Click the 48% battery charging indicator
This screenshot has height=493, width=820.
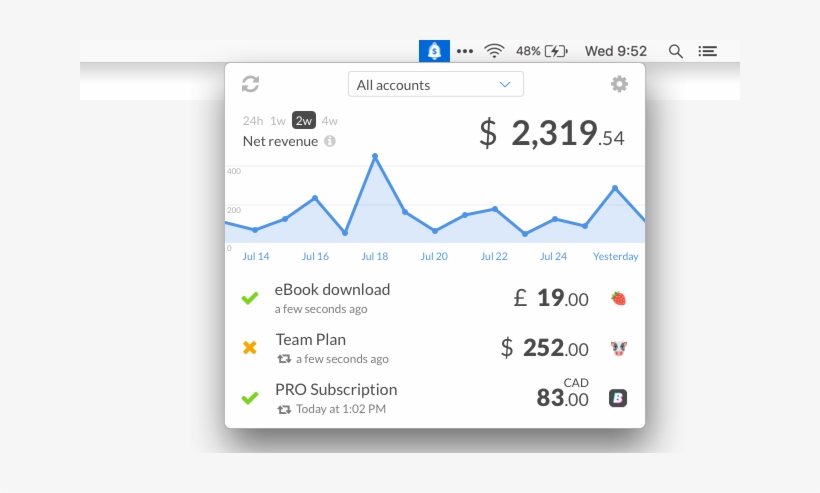[x=542, y=51]
